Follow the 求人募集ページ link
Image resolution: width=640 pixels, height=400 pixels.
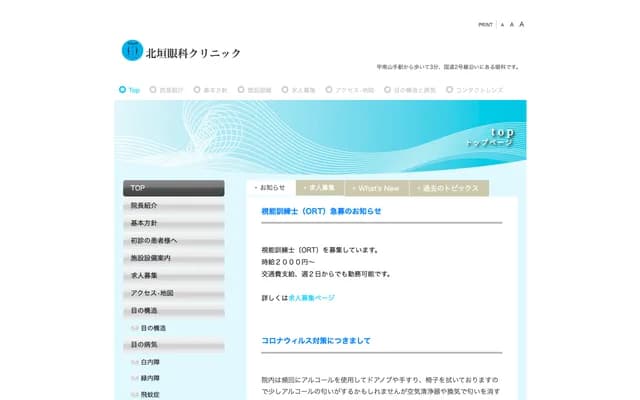311,298
